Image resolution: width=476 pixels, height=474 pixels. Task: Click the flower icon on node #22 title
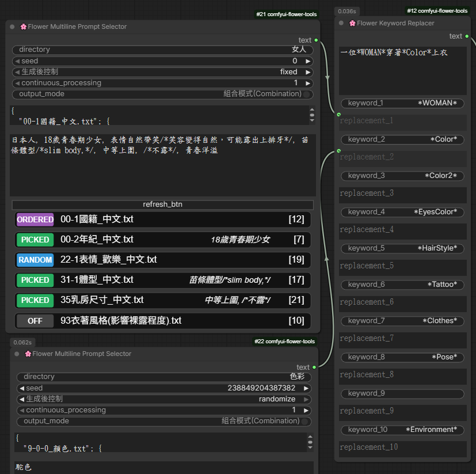tap(28, 354)
